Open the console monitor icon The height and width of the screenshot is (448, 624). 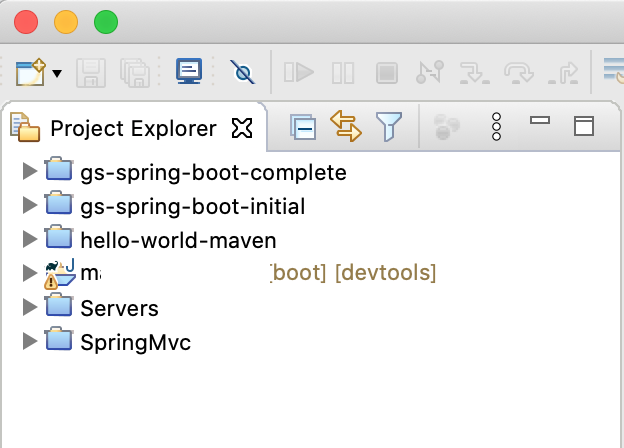coord(189,71)
